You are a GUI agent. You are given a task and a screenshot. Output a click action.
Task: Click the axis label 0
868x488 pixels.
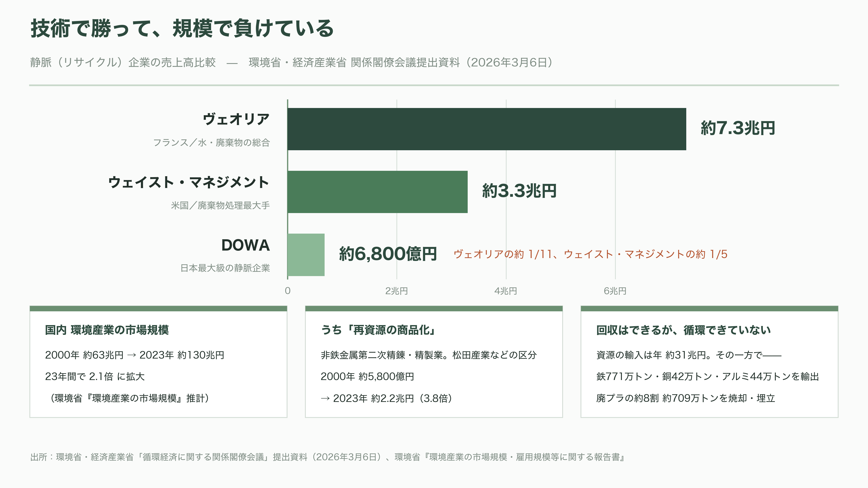point(288,291)
